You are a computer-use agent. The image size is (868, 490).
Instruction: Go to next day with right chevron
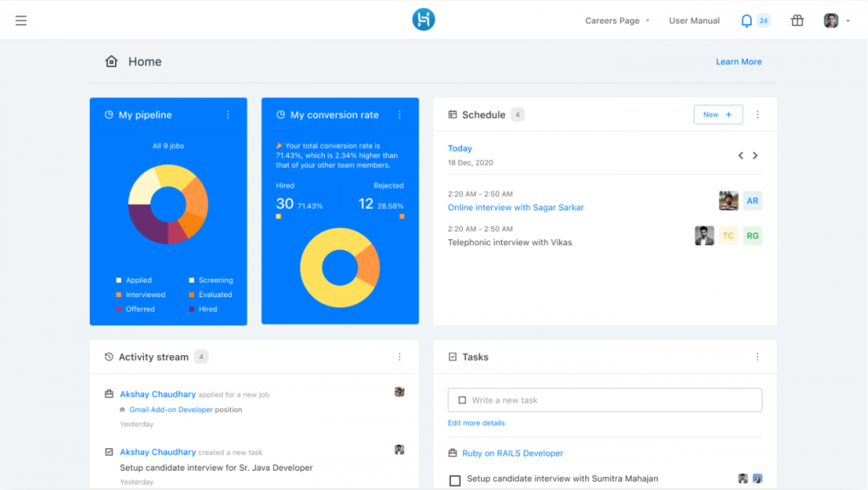coord(755,156)
